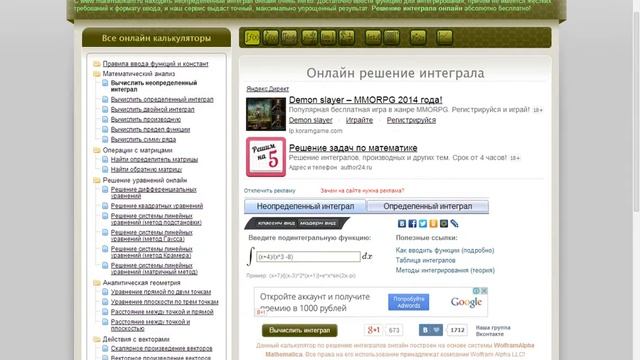This screenshot has width=640, height=360.
Task: Open the Яндекс.Директ link
Action: tap(267, 89)
